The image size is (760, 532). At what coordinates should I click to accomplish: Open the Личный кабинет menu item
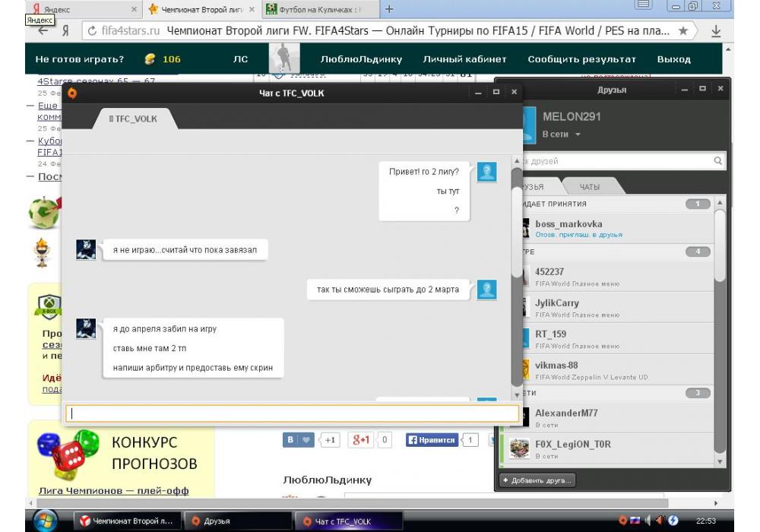475,59
